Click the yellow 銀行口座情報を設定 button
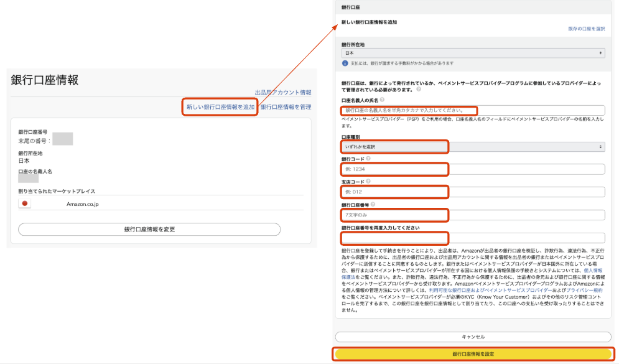 tap(473, 354)
